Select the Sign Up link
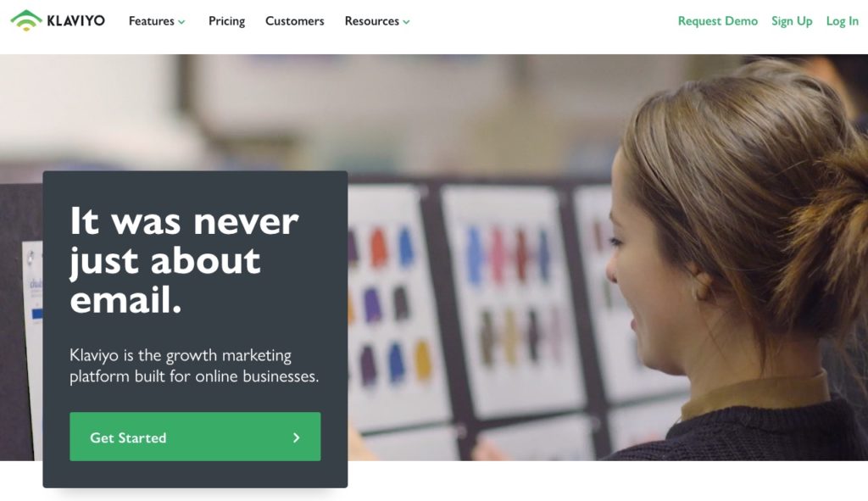 792,21
